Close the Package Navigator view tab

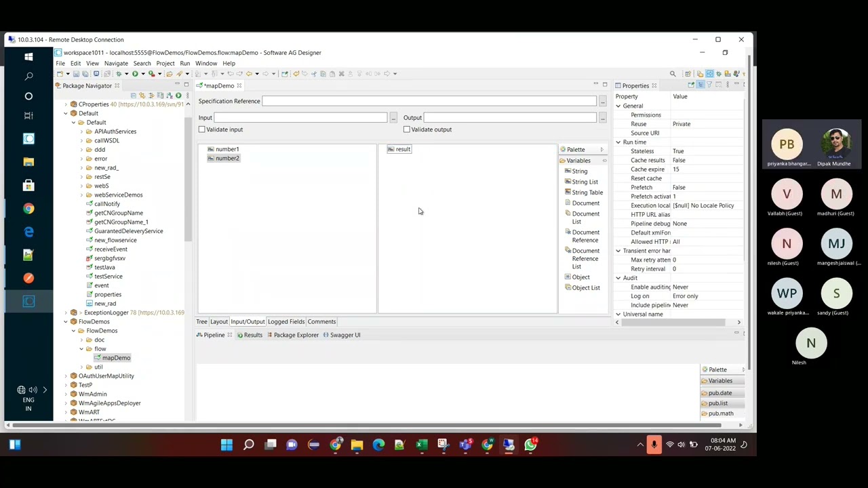(117, 85)
